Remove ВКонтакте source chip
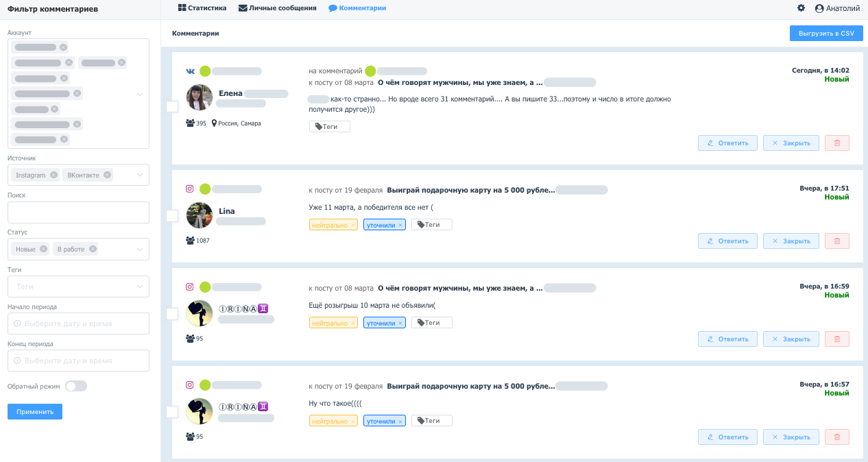Screen dimensions: 868x462 (x=108, y=175)
